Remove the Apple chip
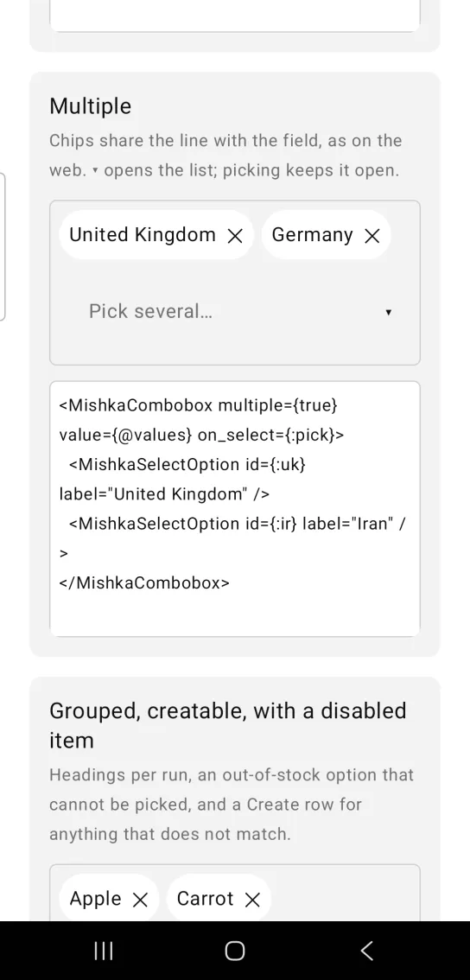The image size is (470, 980). pyautogui.click(x=141, y=900)
